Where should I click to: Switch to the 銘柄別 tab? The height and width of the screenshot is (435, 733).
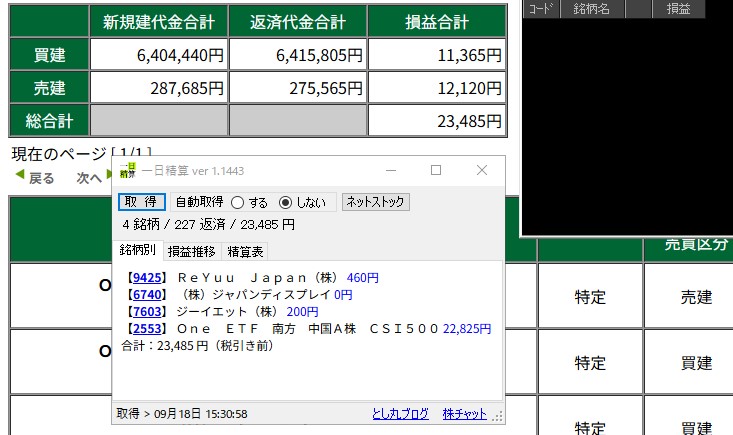click(x=137, y=250)
